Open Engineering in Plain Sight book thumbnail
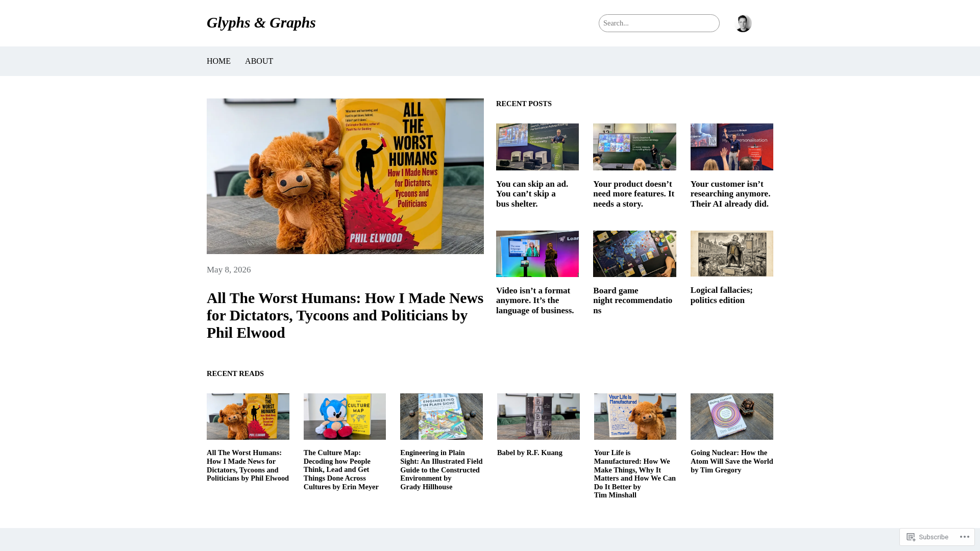This screenshot has width=980, height=551. point(442,416)
